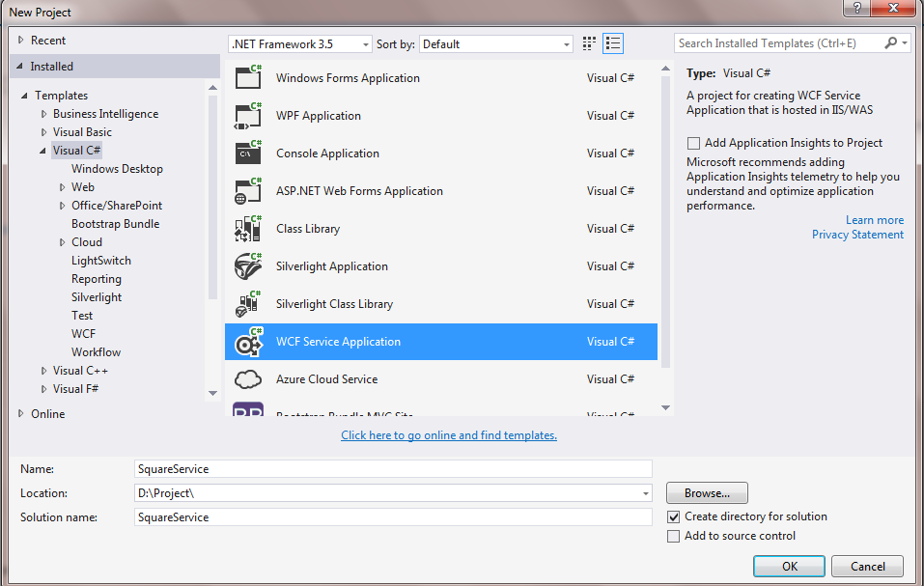Collapse the Templates tree node
924x586 pixels.
(24, 96)
